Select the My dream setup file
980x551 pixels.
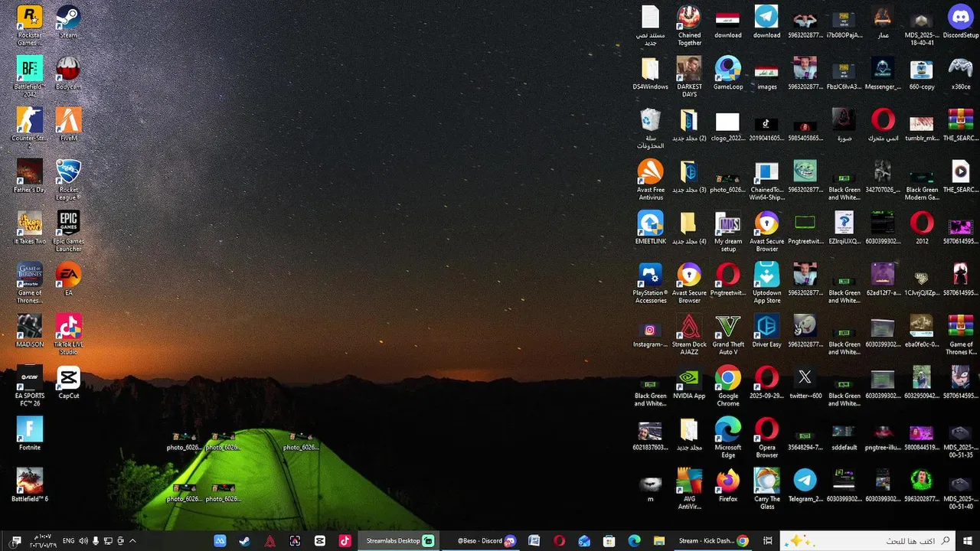[727, 232]
